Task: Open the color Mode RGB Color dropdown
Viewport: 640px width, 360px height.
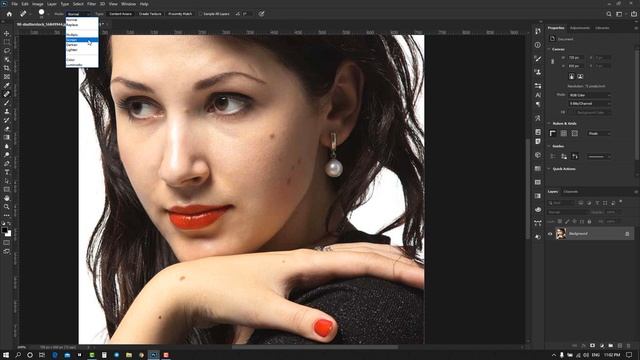Action: click(x=590, y=95)
